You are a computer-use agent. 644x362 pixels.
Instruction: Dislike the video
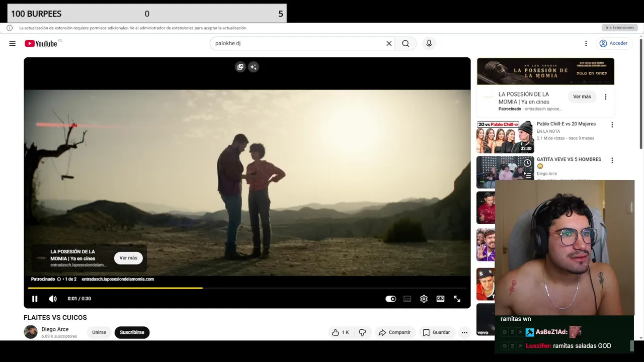(362, 332)
